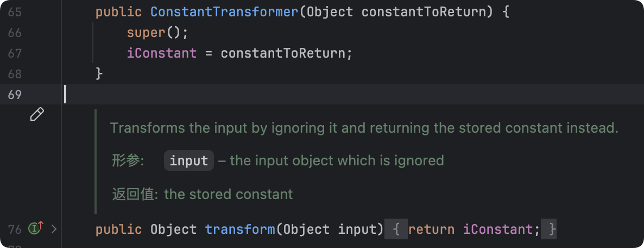
Task: Click the folded opening brace after transform(Object input)
Action: [x=396, y=230]
